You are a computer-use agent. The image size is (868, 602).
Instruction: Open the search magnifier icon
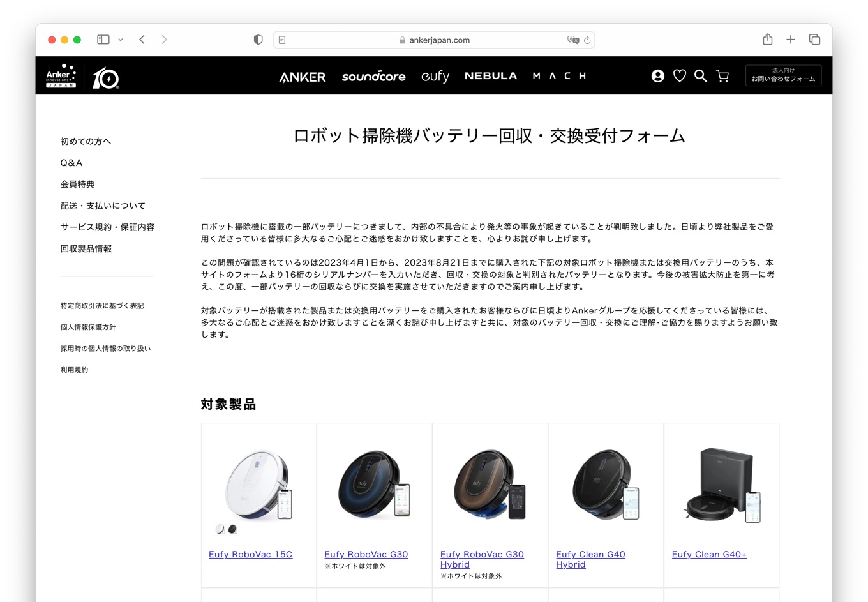[x=700, y=75]
